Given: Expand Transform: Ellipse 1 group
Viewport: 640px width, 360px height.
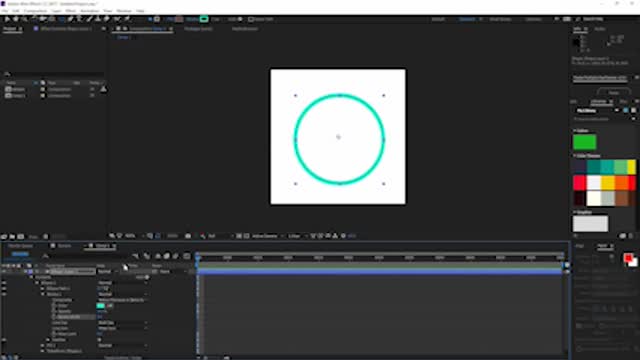Looking at the screenshot, I should (x=42, y=351).
